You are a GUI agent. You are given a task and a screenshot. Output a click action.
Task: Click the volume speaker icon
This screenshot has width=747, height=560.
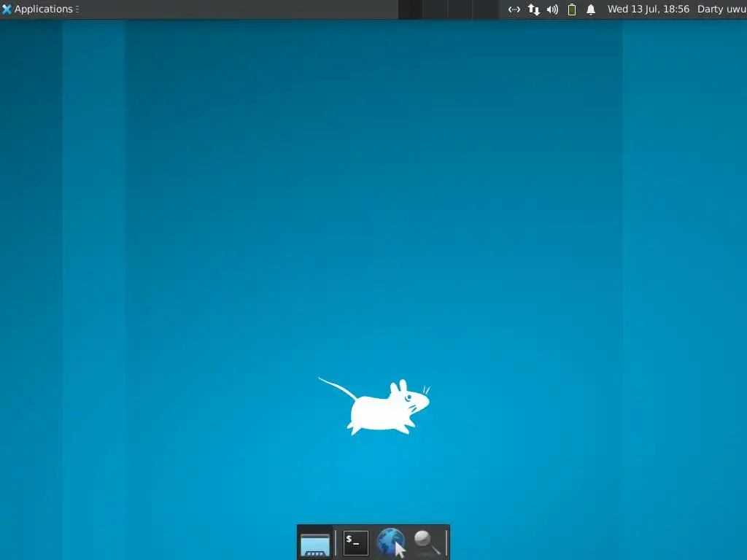552,9
